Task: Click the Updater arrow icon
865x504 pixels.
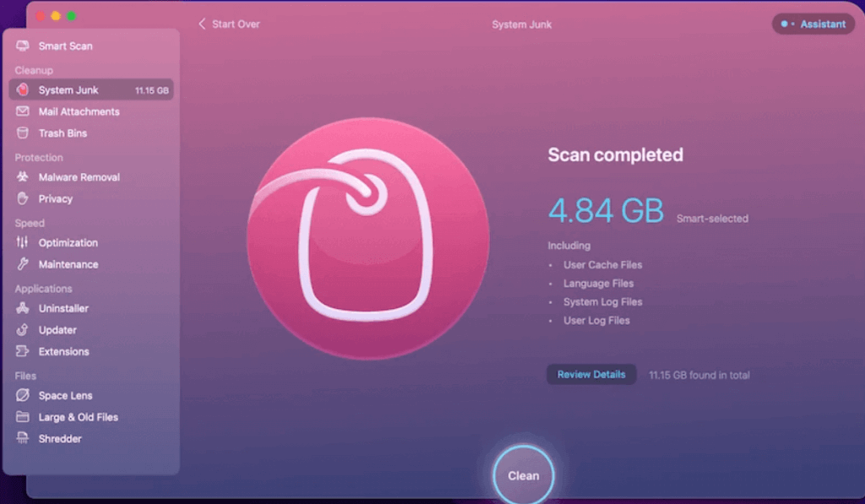Action: click(23, 330)
